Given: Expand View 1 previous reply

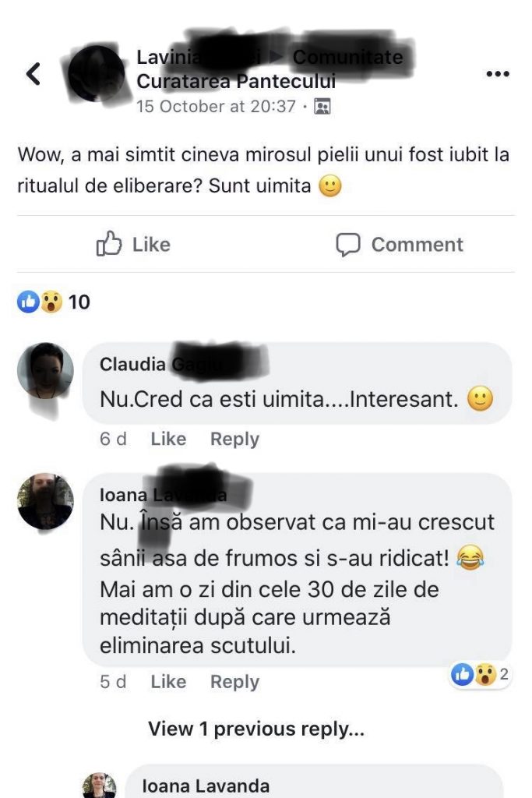Looking at the screenshot, I should coord(256,729).
